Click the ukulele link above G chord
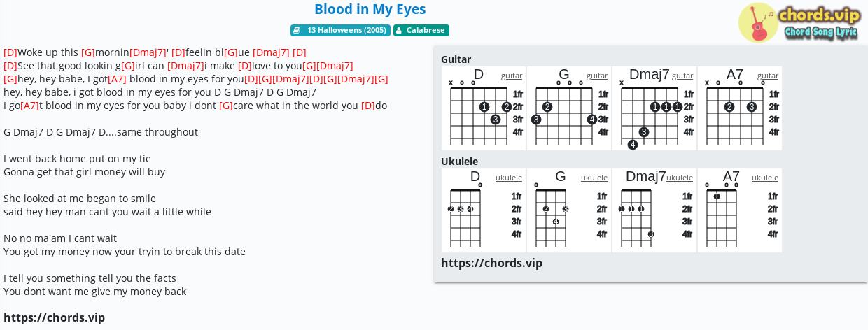This screenshot has width=868, height=330. point(594,178)
